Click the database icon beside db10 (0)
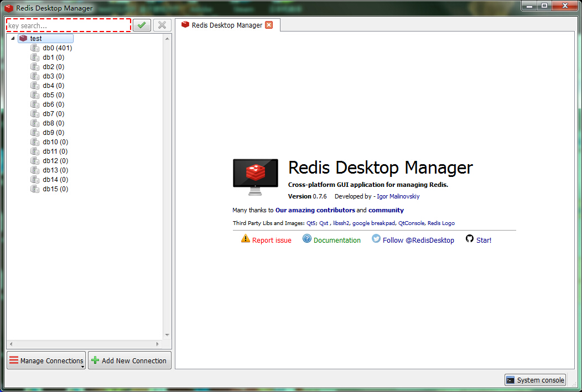This screenshot has width=582, height=392. click(x=35, y=142)
